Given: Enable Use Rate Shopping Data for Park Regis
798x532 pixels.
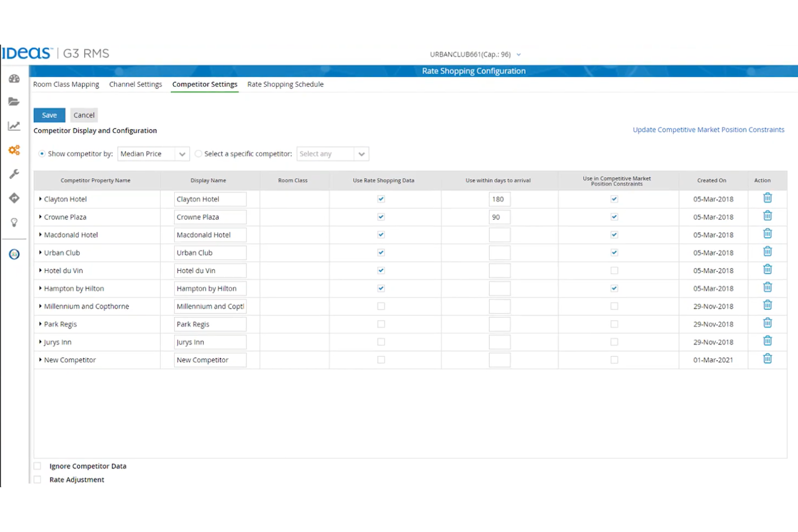Looking at the screenshot, I should coord(381,324).
